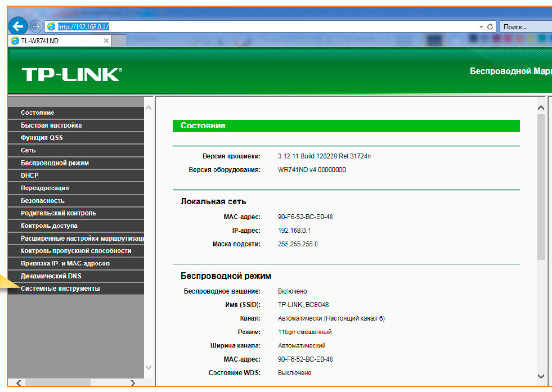
Task: Select Быстрая настройка in the sidebar
Action: pos(51,125)
